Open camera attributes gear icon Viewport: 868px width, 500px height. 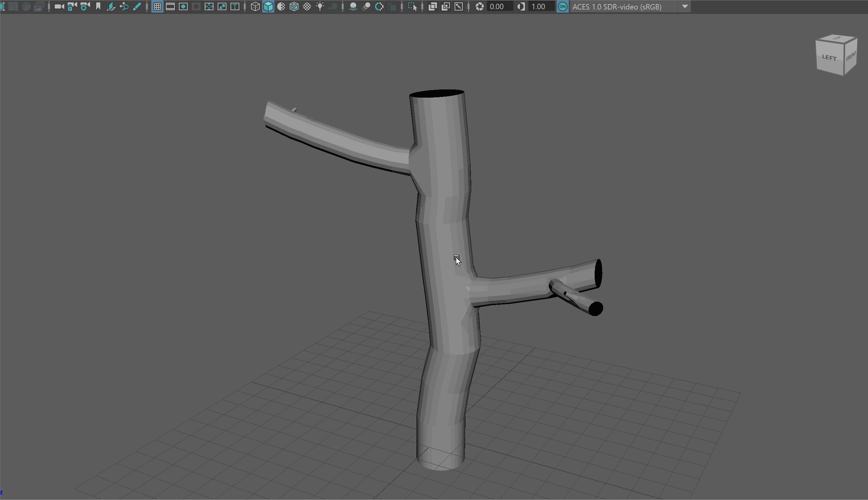point(84,6)
